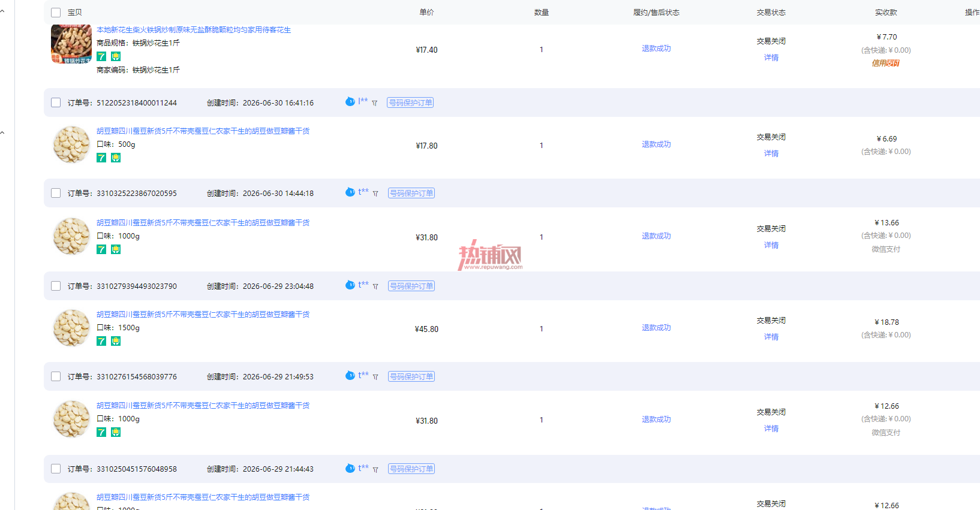Click yellow-green guarantee badge under 1500g item
Screen dimensions: 980x510
point(116,341)
